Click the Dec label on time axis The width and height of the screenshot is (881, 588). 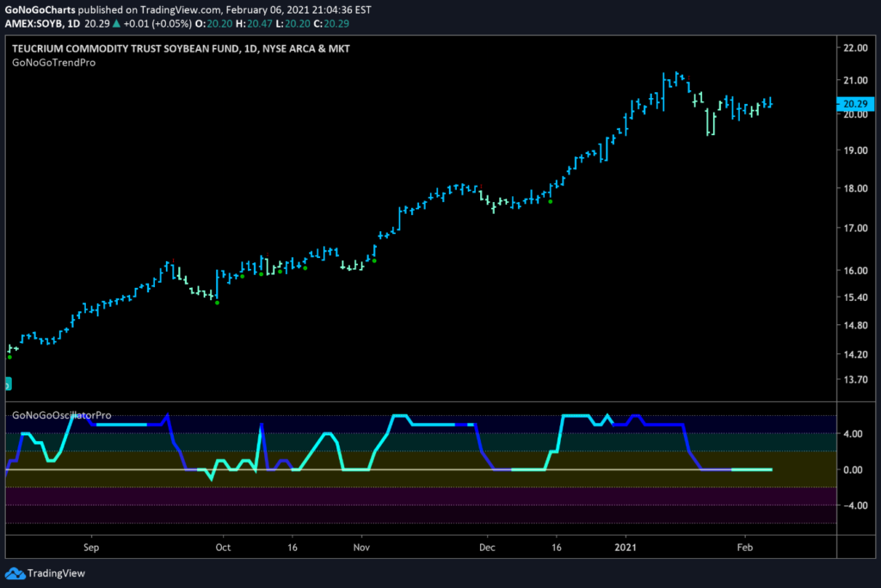tap(487, 548)
